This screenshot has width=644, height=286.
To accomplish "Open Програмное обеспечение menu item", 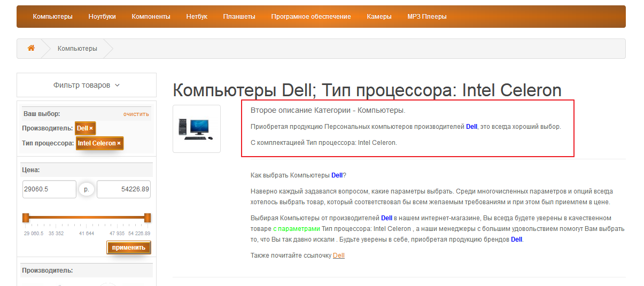I will [311, 17].
